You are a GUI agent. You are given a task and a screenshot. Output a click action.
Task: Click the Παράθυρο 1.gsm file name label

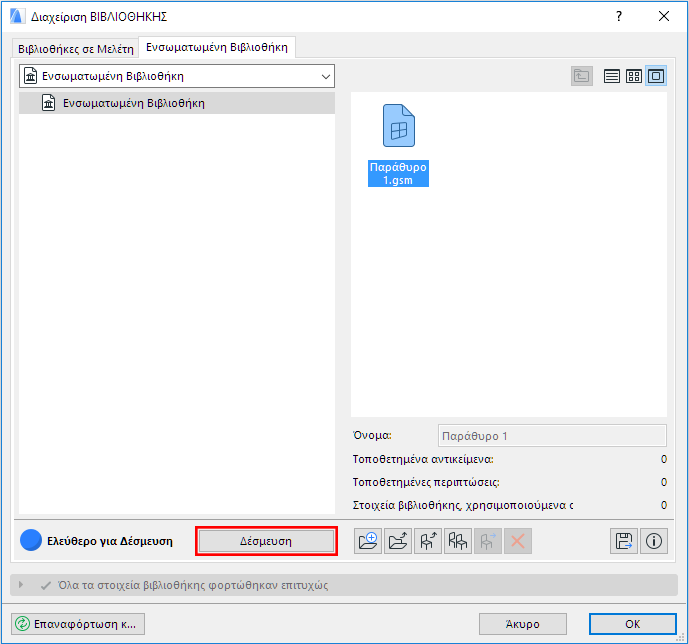tap(398, 174)
